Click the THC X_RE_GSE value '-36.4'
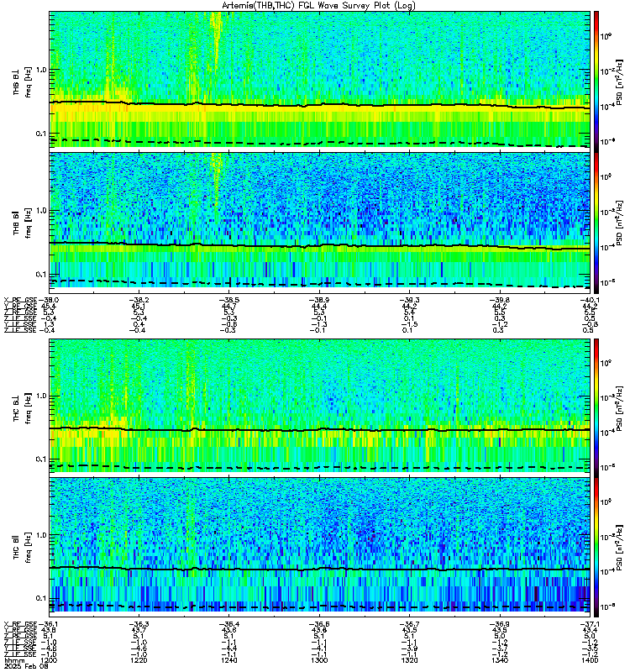This screenshot has width=630, height=672. pos(228,624)
